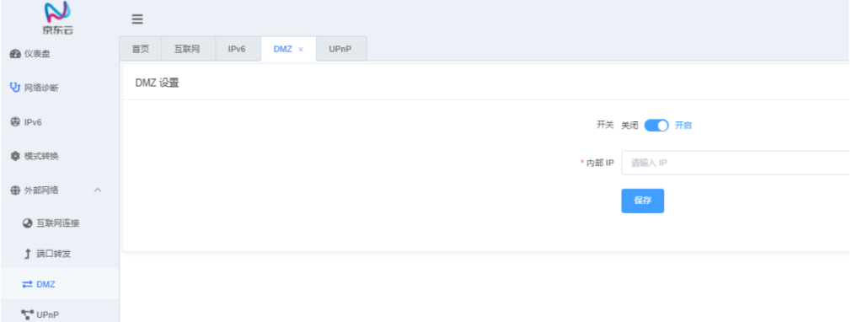Close the DMZ tab
The height and width of the screenshot is (322, 868).
click(301, 49)
